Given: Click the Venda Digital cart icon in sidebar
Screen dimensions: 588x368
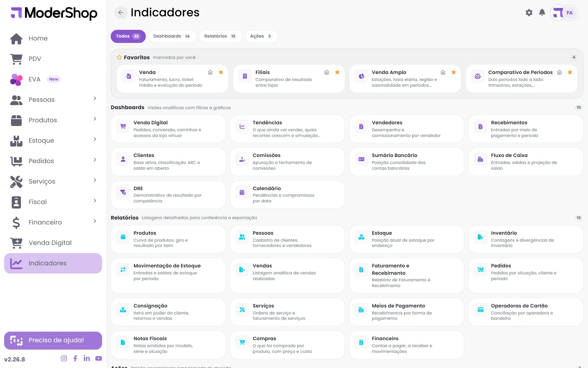Looking at the screenshot, I should (16, 243).
